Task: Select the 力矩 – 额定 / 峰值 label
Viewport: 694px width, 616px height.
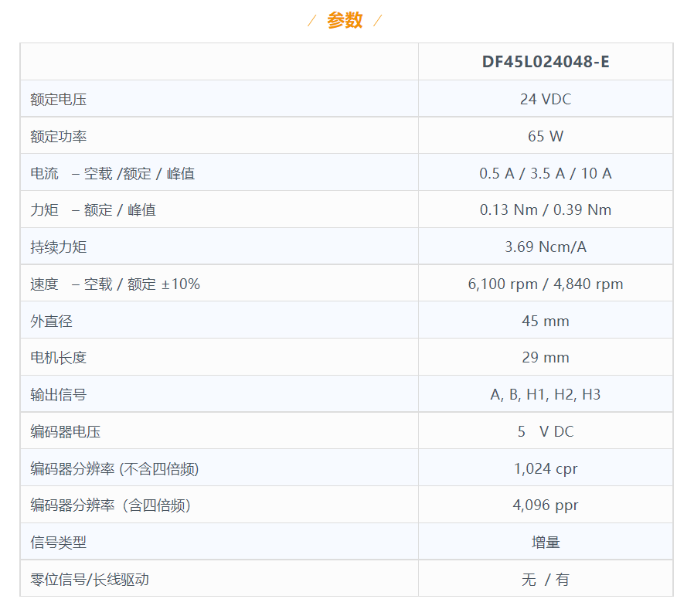Action: pos(93,209)
